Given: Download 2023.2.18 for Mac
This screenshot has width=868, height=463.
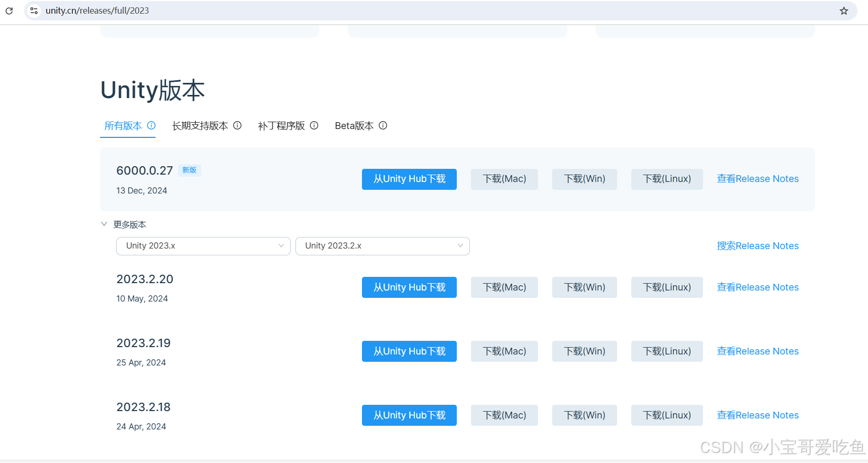Looking at the screenshot, I should click(x=504, y=415).
